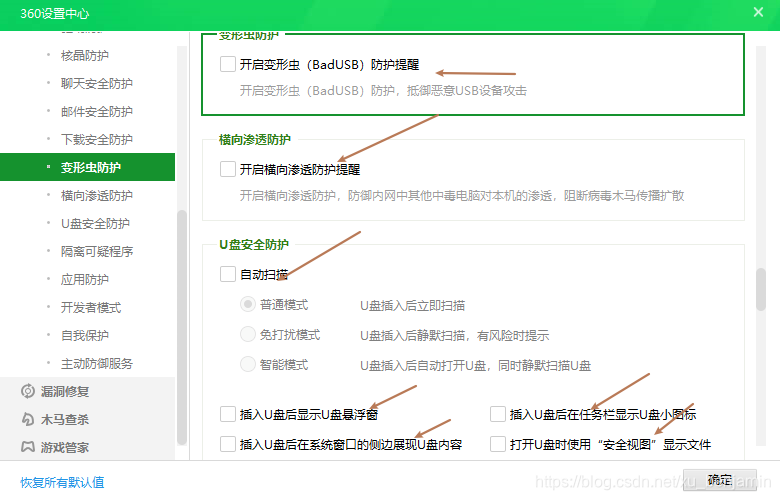Click the sidebar vertical scrollbar thumb

point(182,327)
